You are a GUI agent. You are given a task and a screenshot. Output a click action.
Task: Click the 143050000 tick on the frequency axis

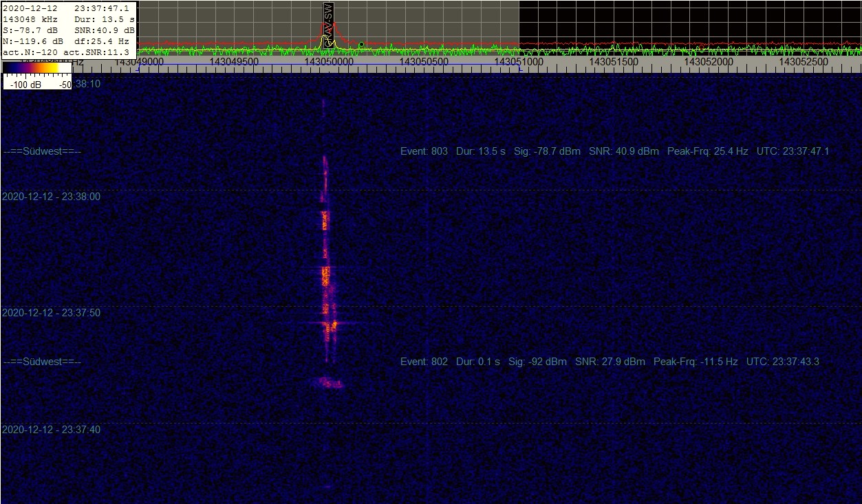[329, 62]
